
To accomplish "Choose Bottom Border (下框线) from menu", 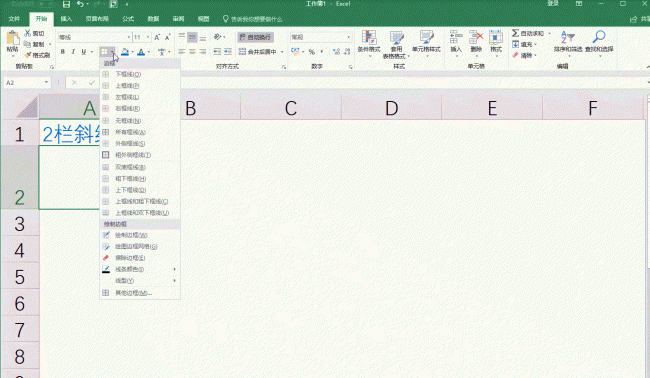I will click(140, 74).
